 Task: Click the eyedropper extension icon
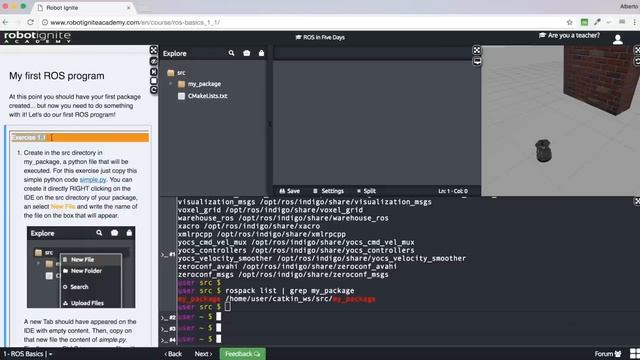[x=597, y=22]
